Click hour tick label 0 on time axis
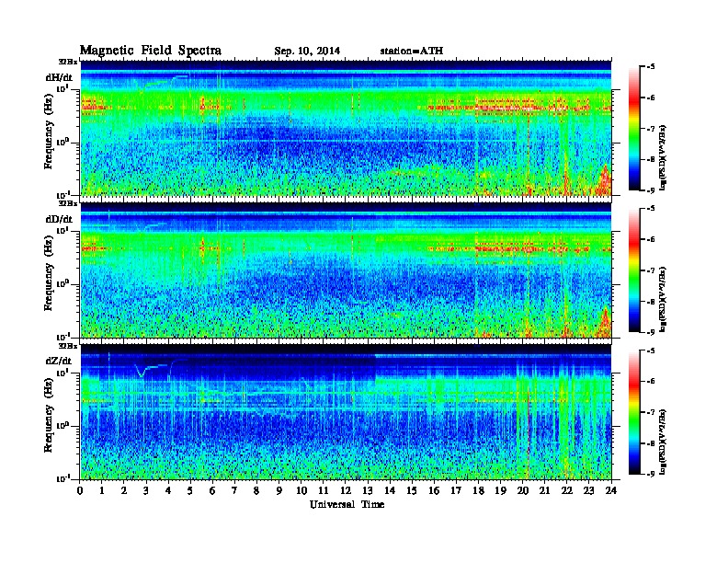Screen dimensions: 728x563 [80, 491]
